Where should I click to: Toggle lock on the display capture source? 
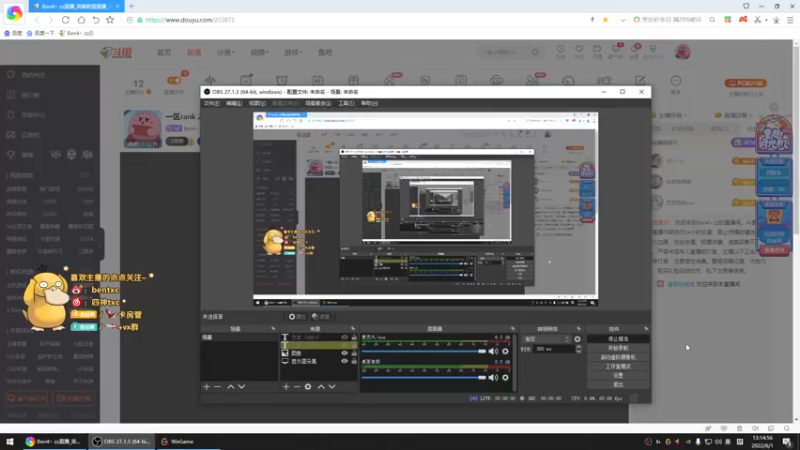[x=354, y=361]
